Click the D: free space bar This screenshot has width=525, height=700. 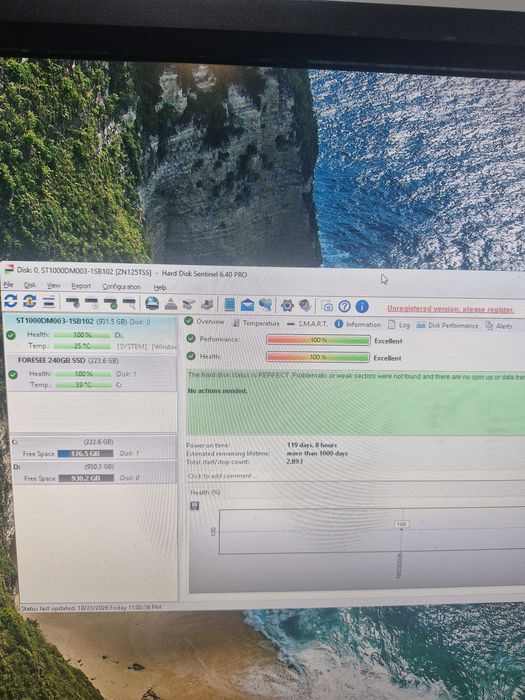tap(86, 478)
